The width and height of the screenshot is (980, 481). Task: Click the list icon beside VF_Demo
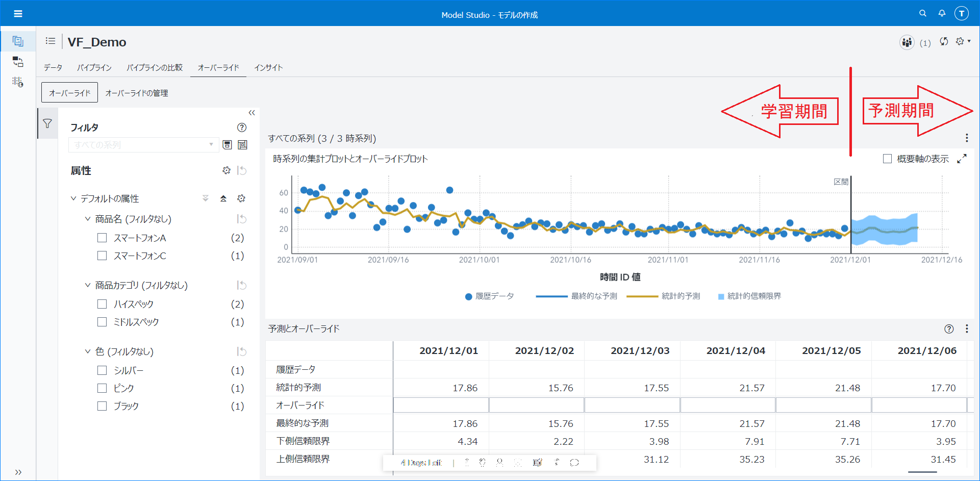(x=50, y=41)
